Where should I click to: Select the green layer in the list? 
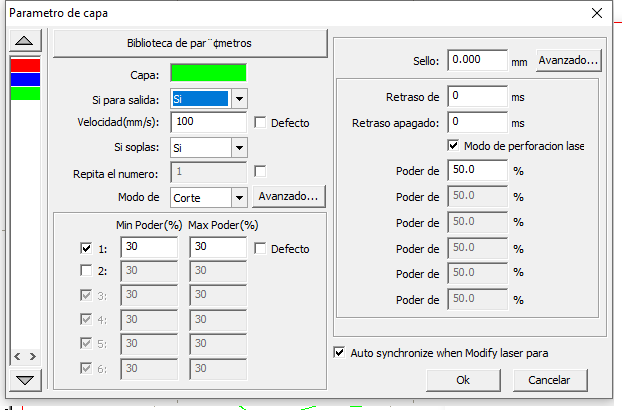pyautogui.click(x=25, y=93)
